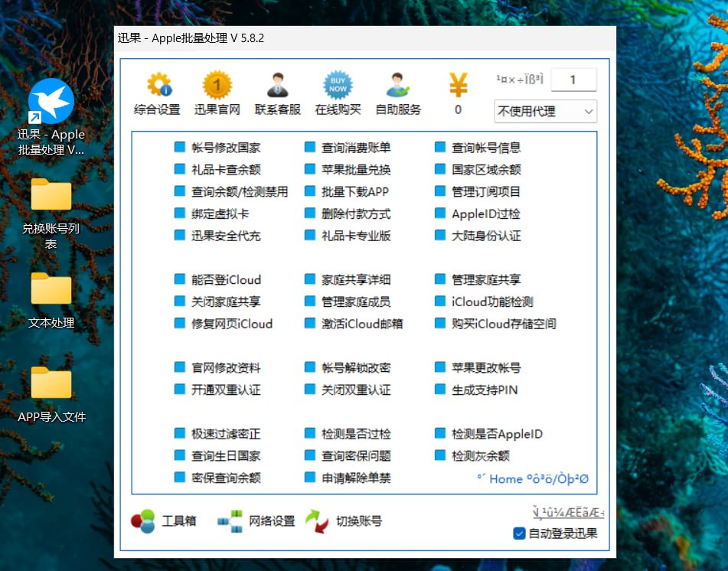Open 苹果更改帐号 function
Screen dimensions: 728x571
tap(486, 367)
